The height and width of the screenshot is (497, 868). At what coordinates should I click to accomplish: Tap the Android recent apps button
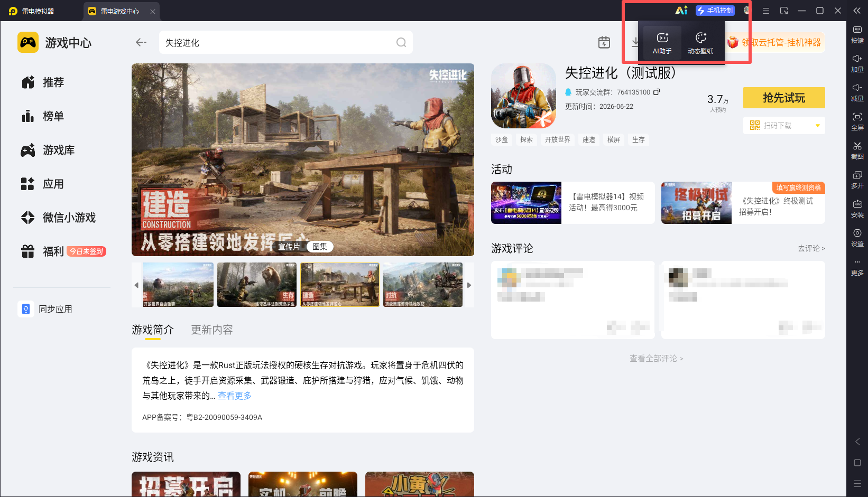(x=857, y=484)
